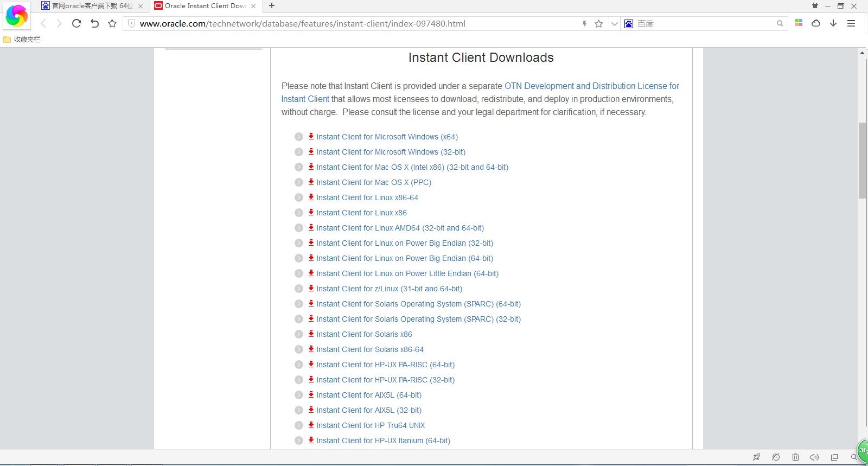The width and height of the screenshot is (868, 466).
Task: Click the 百度 search input field
Action: click(705, 24)
